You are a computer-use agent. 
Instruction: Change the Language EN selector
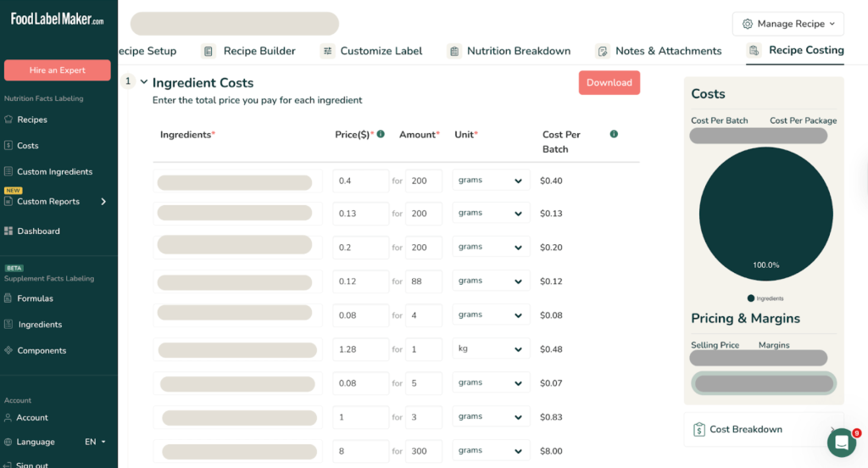(95, 442)
